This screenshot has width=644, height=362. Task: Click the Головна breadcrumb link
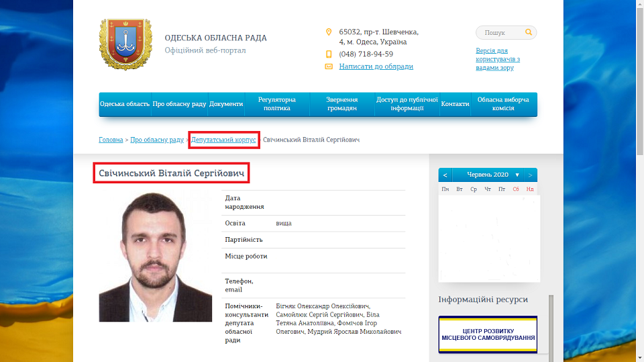(x=111, y=140)
